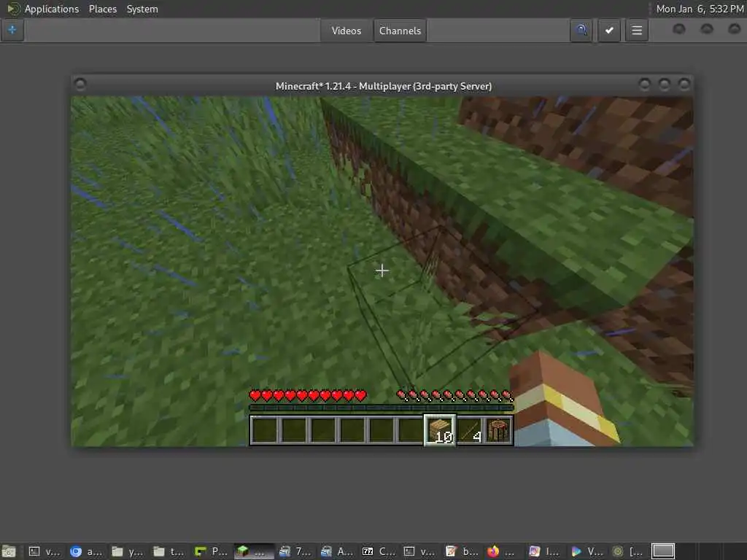Image resolution: width=747 pixels, height=560 pixels.
Task: Open the Places menu
Action: tap(103, 9)
